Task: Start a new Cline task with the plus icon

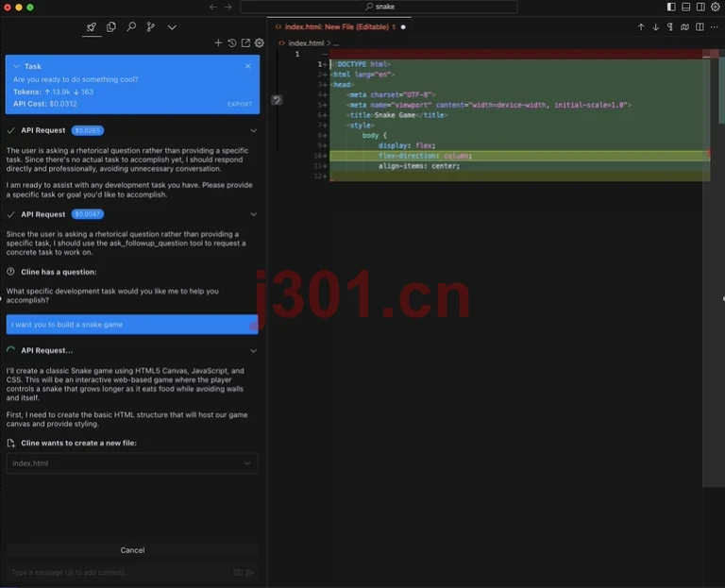Action: tap(218, 43)
